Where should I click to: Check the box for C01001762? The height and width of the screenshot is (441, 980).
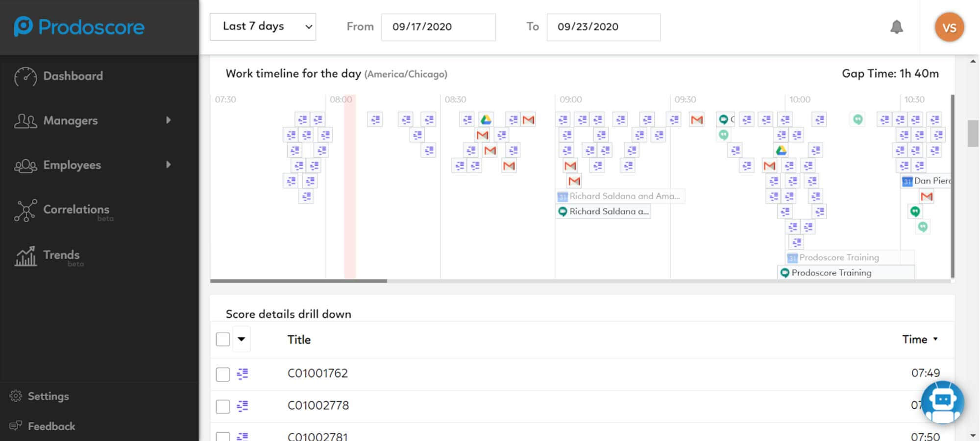[x=223, y=374]
